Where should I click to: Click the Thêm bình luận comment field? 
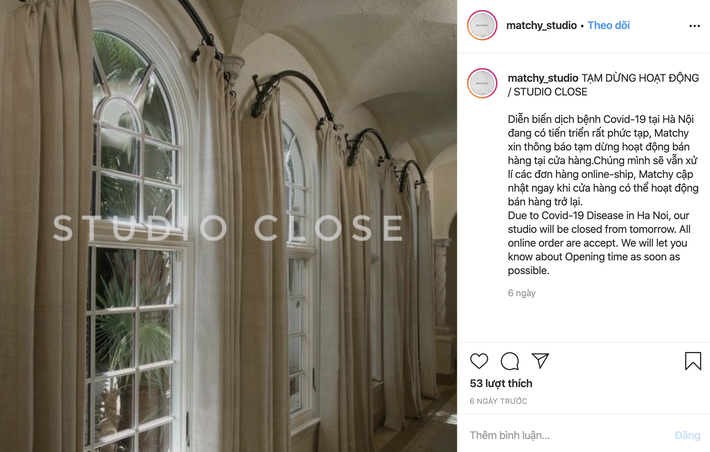566,435
